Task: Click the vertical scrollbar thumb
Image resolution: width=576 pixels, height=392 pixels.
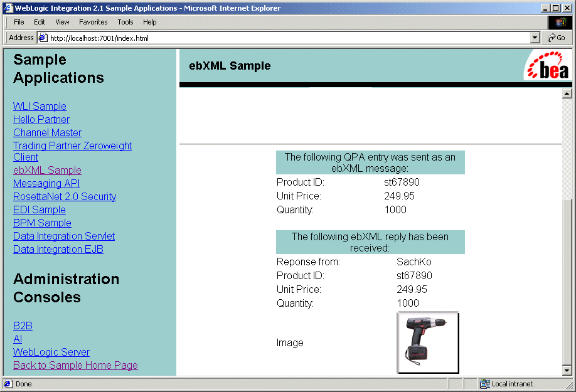Action: 567,282
